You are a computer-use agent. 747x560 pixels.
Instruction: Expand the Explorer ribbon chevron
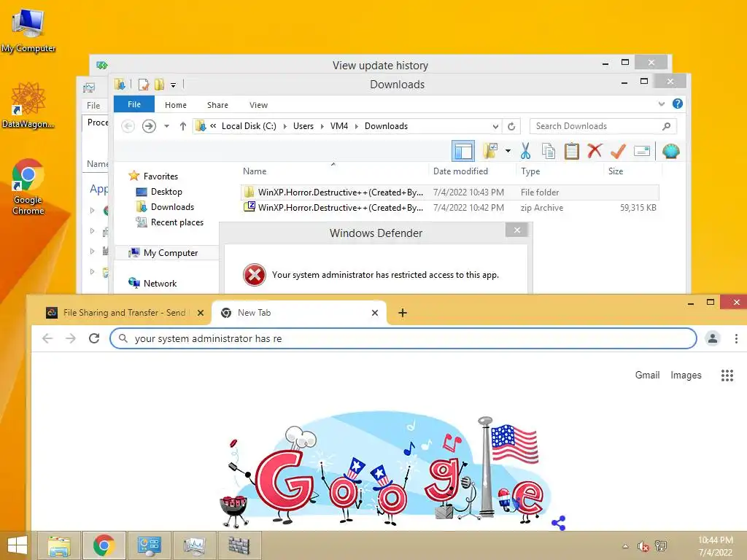pos(661,104)
